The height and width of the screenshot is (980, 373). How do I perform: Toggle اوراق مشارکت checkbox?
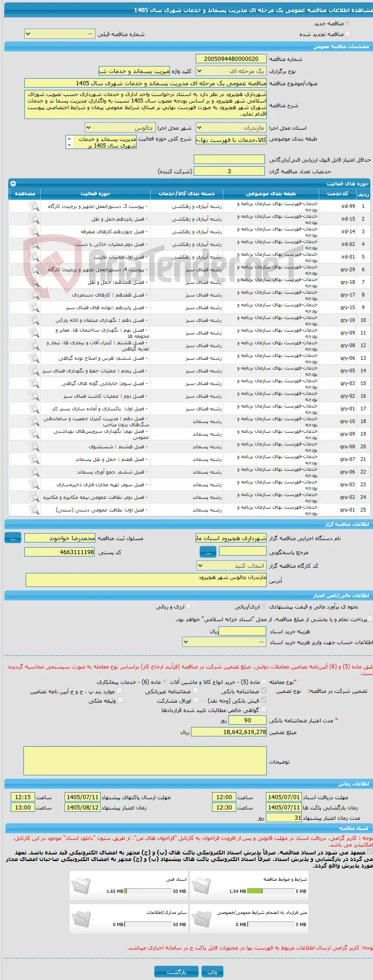click(x=196, y=700)
